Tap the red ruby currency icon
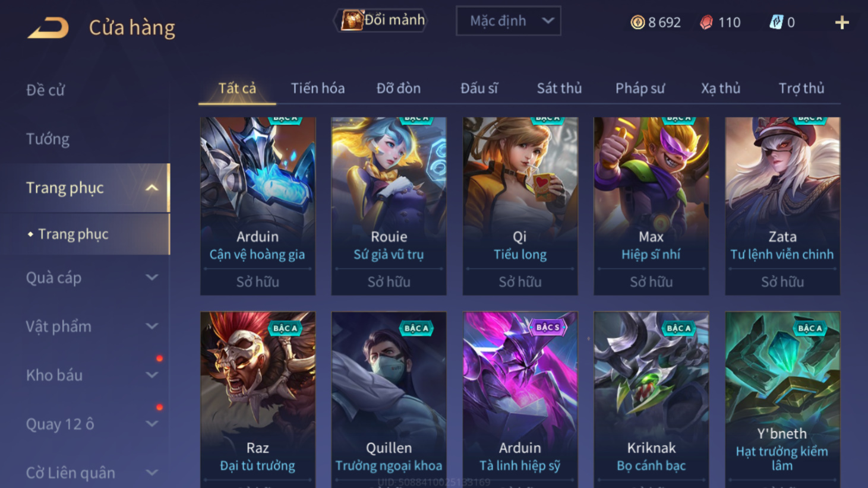This screenshot has height=488, width=868. pyautogui.click(x=706, y=23)
